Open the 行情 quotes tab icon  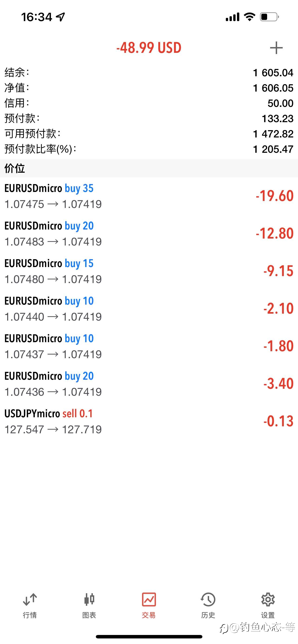(30, 599)
